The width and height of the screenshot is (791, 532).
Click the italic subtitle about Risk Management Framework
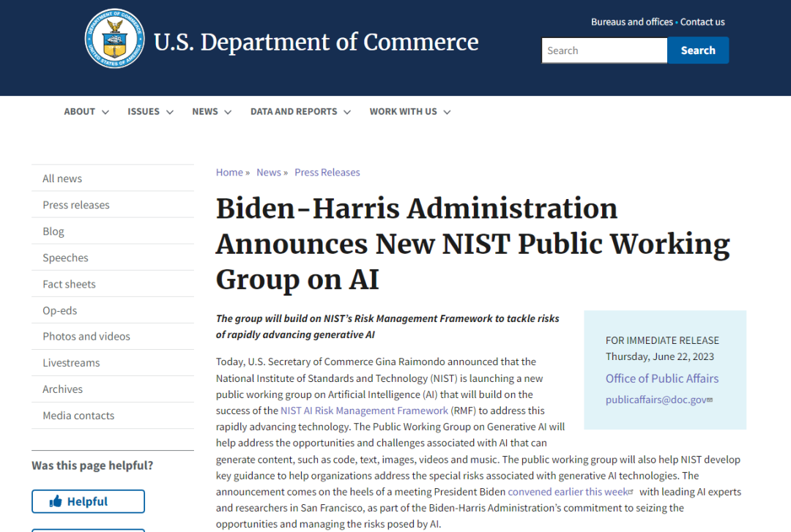click(387, 327)
